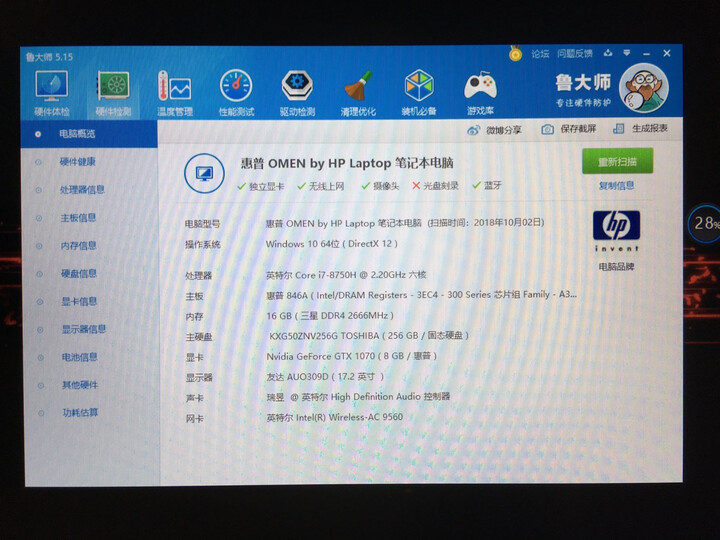Click the KXG50ZNV256G TOSHIBA disk text
Viewport: 720px width, 540px height.
click(369, 336)
